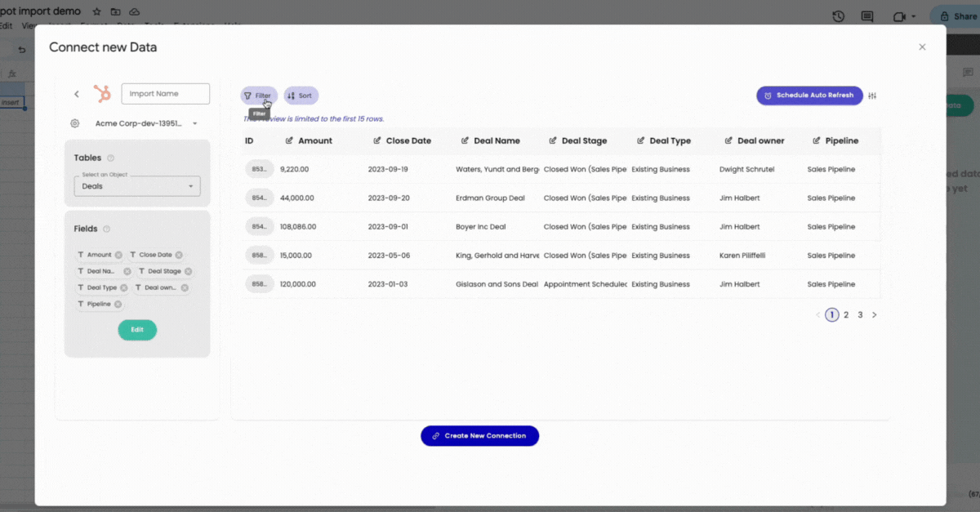Click edit icon on Close Date column
This screenshot has width=980, height=512.
[x=377, y=140]
